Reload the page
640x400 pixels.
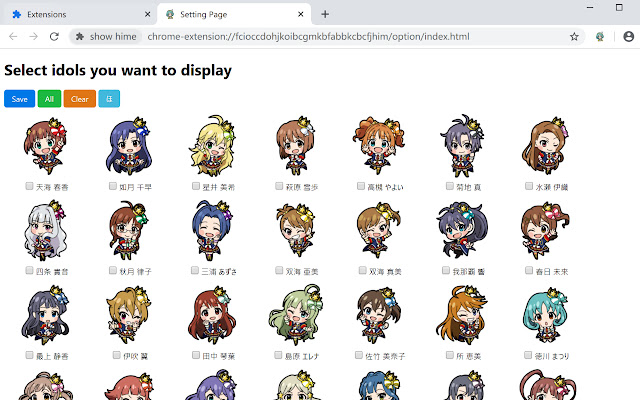[x=54, y=36]
